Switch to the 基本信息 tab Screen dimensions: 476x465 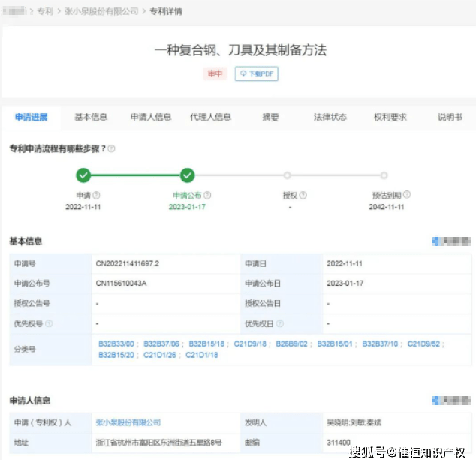point(91,117)
